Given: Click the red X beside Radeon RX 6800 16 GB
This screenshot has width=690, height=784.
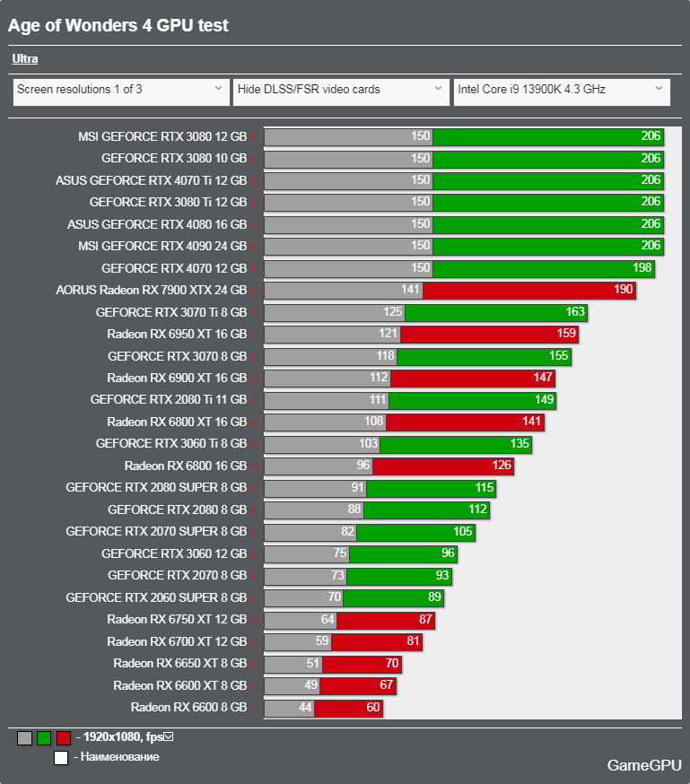Looking at the screenshot, I should coord(254,466).
